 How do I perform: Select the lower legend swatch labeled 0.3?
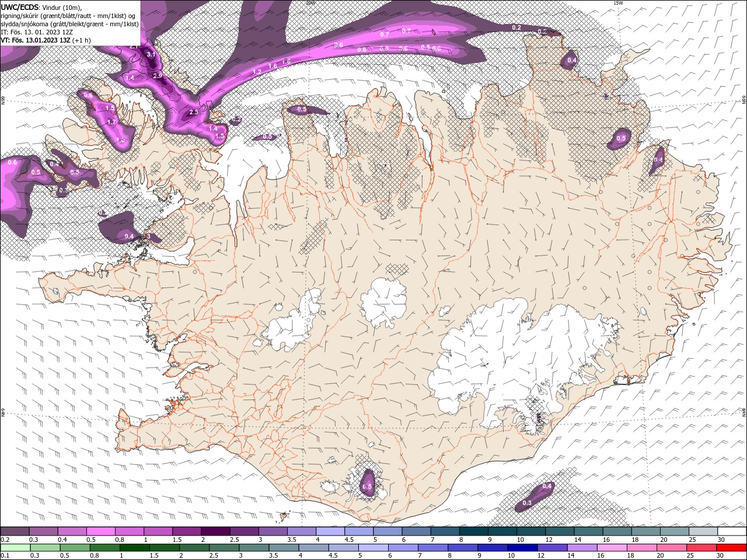tap(45, 548)
